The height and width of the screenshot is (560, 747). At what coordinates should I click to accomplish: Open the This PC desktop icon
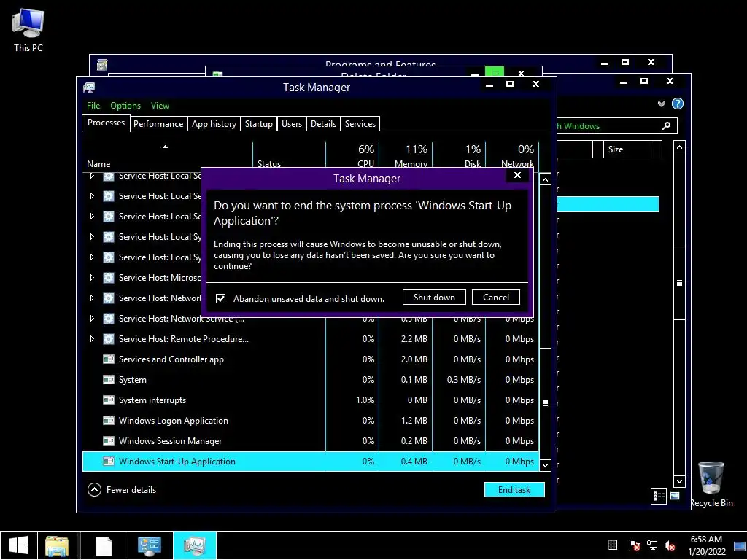(x=28, y=31)
